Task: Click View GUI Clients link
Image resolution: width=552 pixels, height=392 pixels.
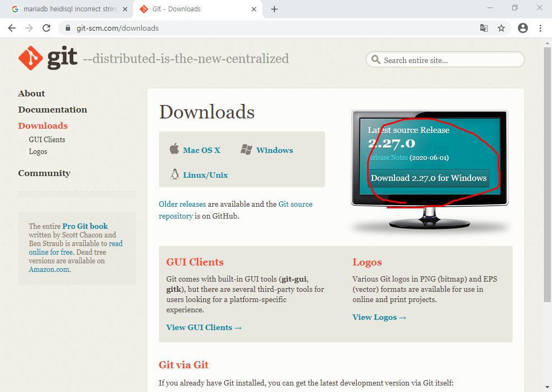Action: [204, 328]
